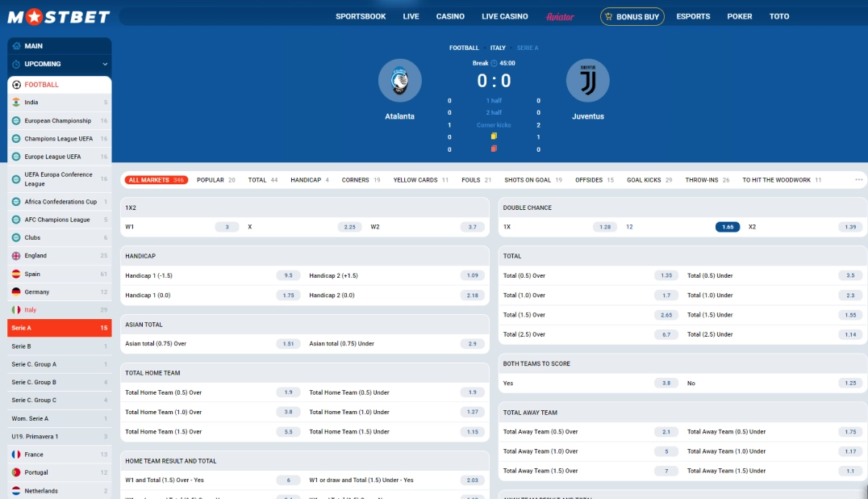Open the Serie A league row
The width and height of the screenshot is (868, 499).
pyautogui.click(x=59, y=328)
